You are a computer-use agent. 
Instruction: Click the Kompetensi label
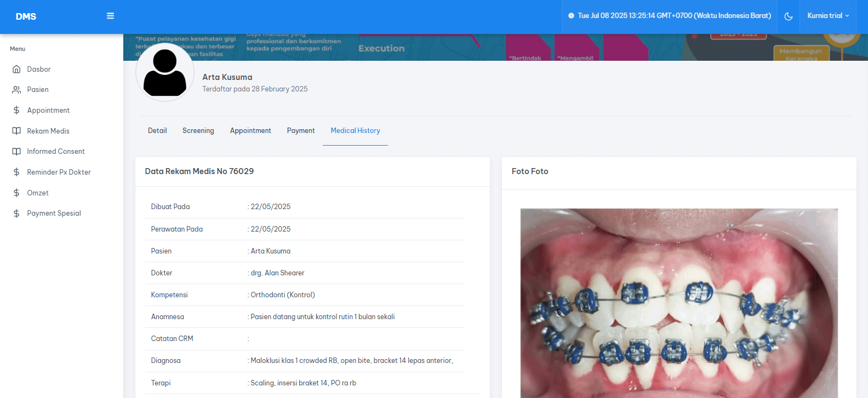click(x=169, y=295)
